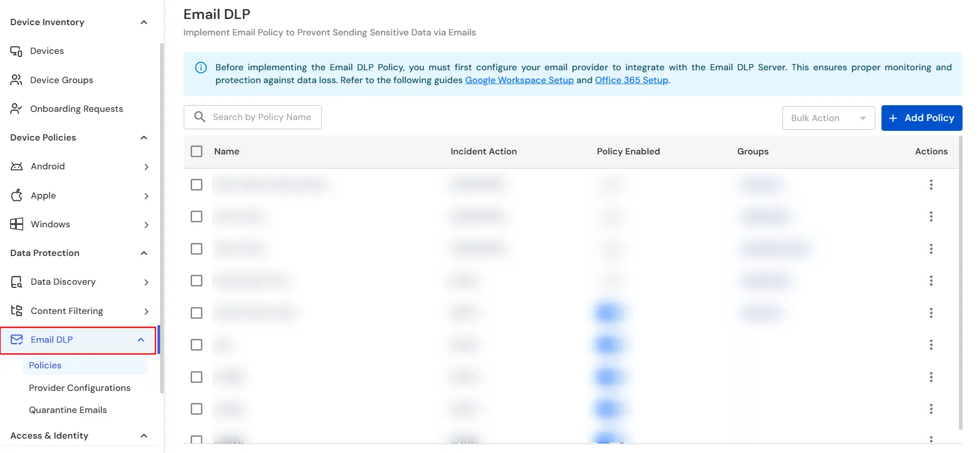980x453 pixels.
Task: Click the Device Groups icon
Action: [x=16, y=80]
